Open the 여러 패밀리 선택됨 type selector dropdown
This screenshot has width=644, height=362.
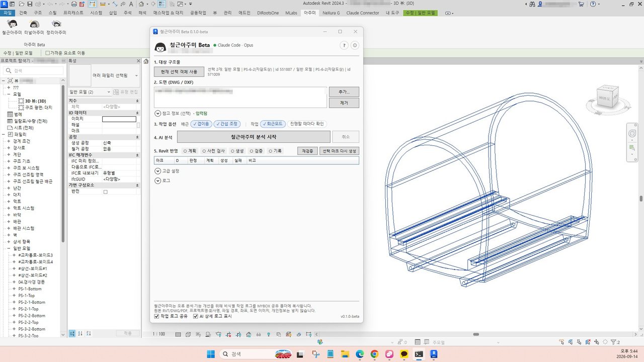pos(136,76)
